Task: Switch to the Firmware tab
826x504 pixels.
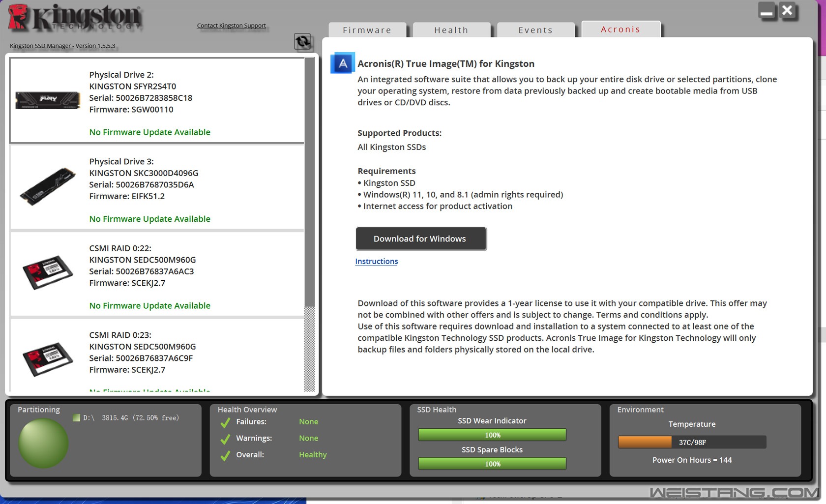Action: pos(367,30)
